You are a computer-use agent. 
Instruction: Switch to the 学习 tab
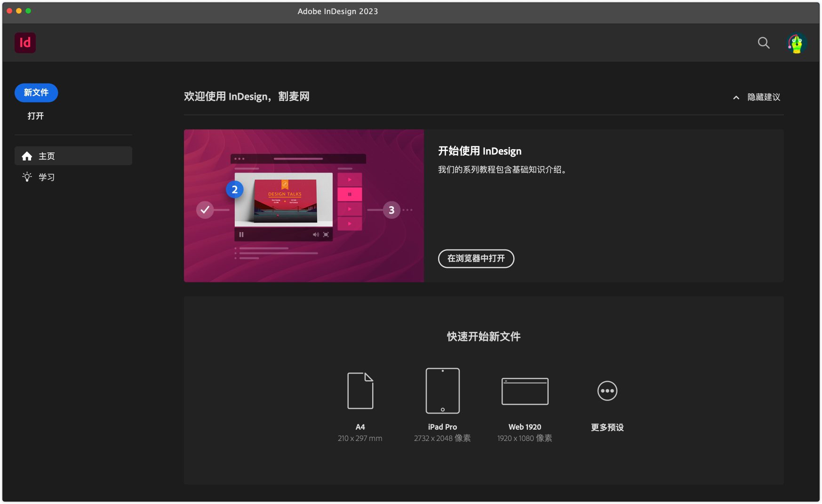(46, 177)
